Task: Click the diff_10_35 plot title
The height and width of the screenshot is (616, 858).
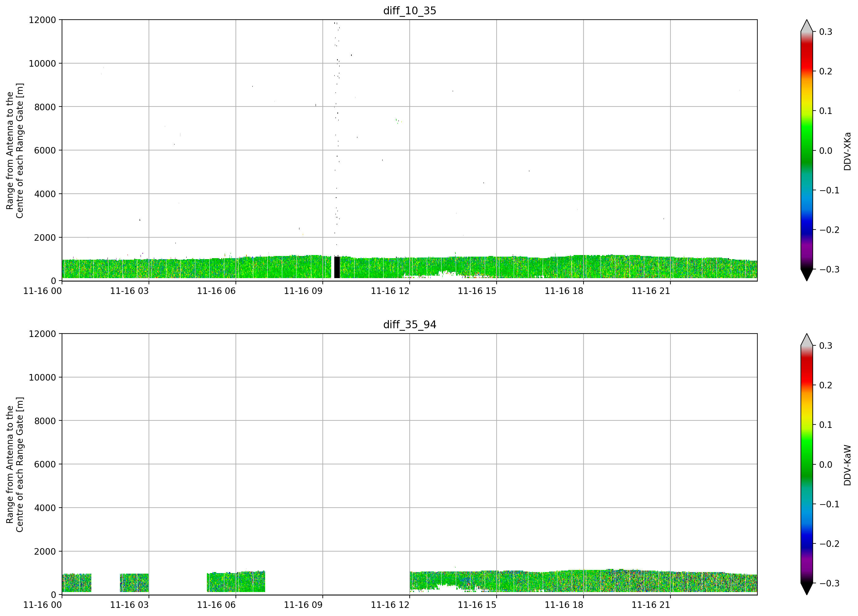Action: [x=410, y=11]
